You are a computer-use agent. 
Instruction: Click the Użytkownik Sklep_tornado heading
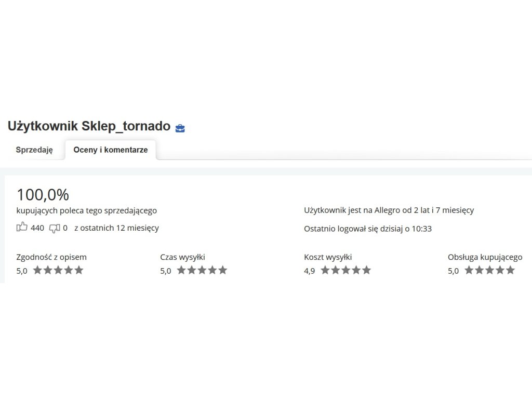(x=89, y=126)
